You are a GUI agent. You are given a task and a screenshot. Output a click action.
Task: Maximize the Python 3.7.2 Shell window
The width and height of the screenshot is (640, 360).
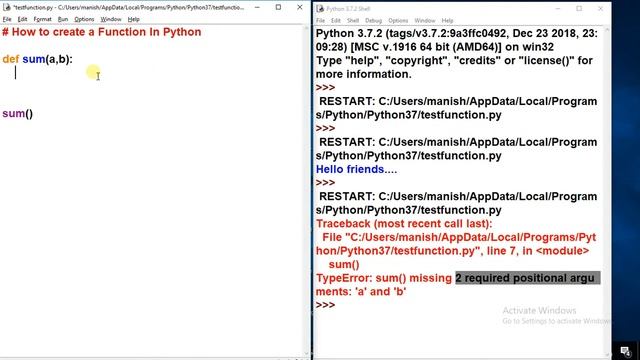[x=579, y=9]
